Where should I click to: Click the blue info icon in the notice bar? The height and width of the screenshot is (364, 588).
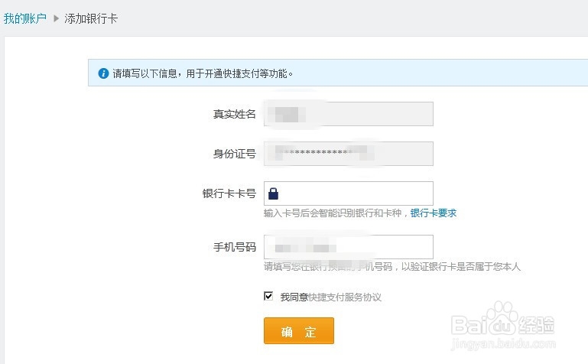pyautogui.click(x=103, y=74)
